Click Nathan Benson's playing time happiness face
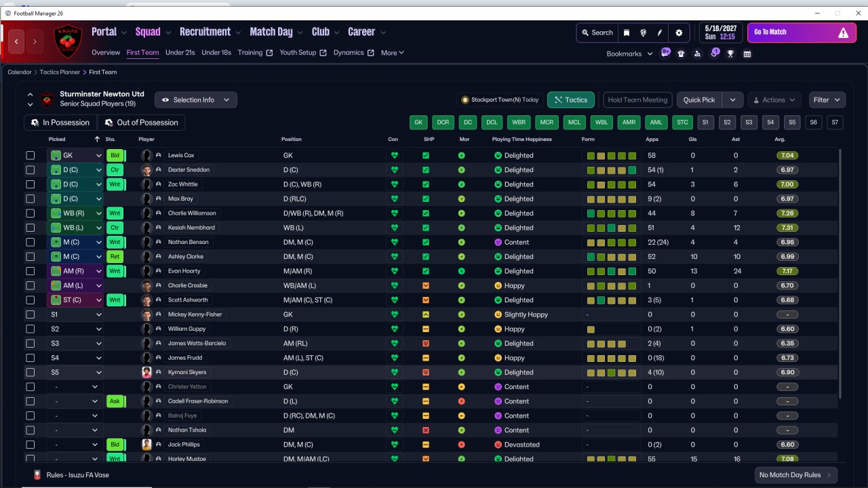The image size is (868, 488). point(498,242)
